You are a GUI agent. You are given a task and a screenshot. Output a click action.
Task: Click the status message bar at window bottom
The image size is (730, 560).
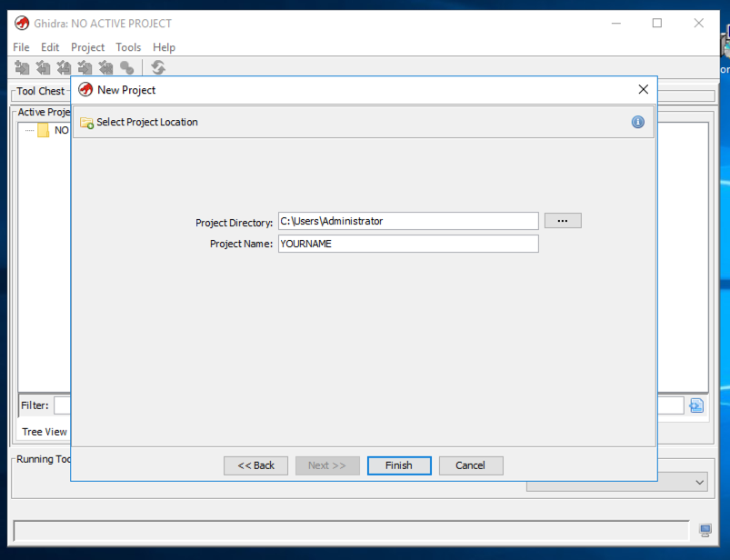[x=351, y=531]
